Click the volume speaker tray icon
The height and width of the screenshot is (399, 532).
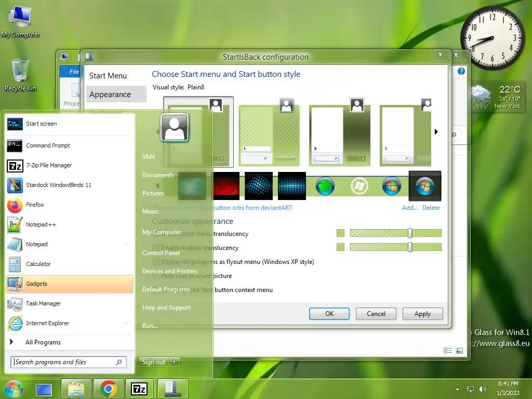click(482, 389)
